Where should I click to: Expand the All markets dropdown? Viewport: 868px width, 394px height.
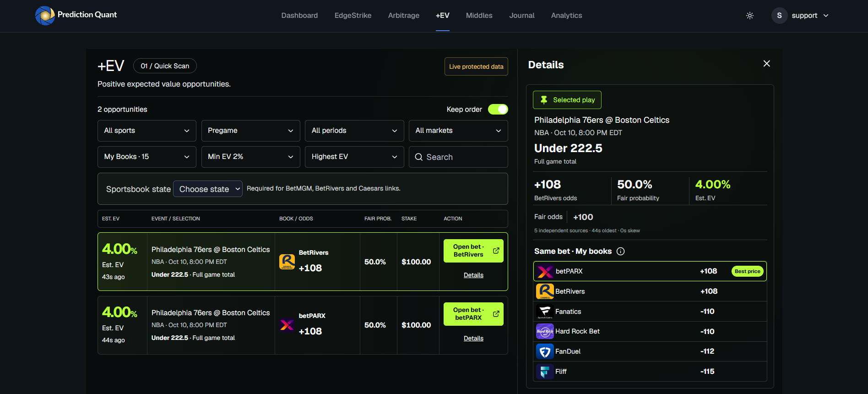458,131
